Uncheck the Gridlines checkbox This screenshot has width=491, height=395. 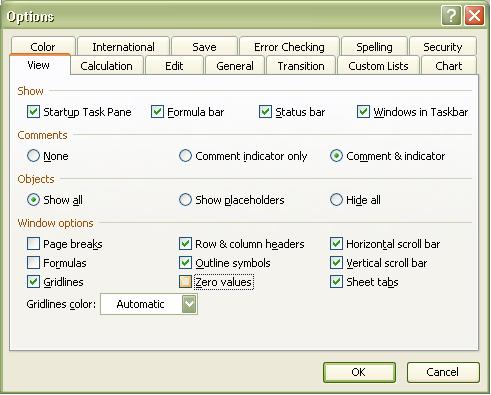(33, 282)
